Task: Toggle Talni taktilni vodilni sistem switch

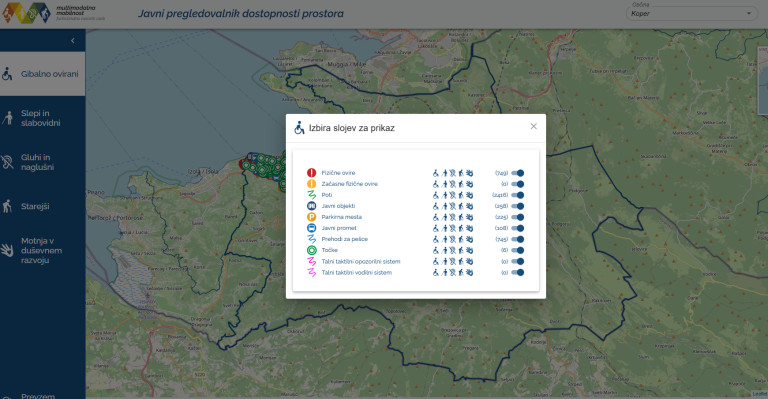Action: 518,273
